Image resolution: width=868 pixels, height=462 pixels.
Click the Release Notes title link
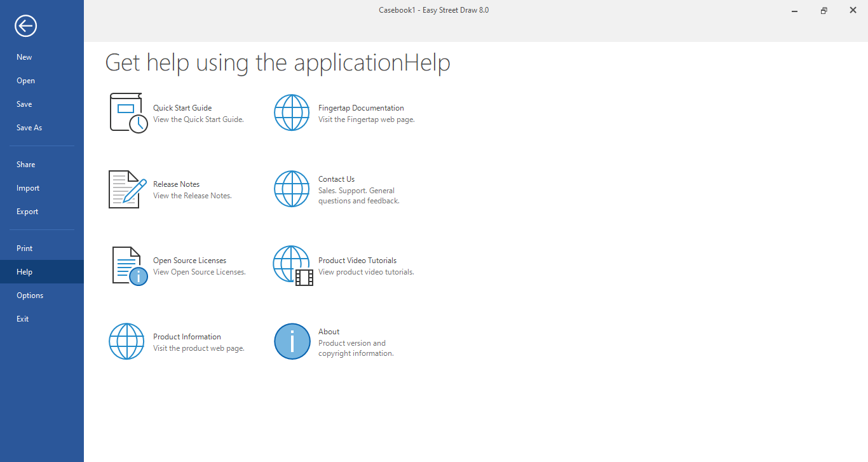(176, 184)
